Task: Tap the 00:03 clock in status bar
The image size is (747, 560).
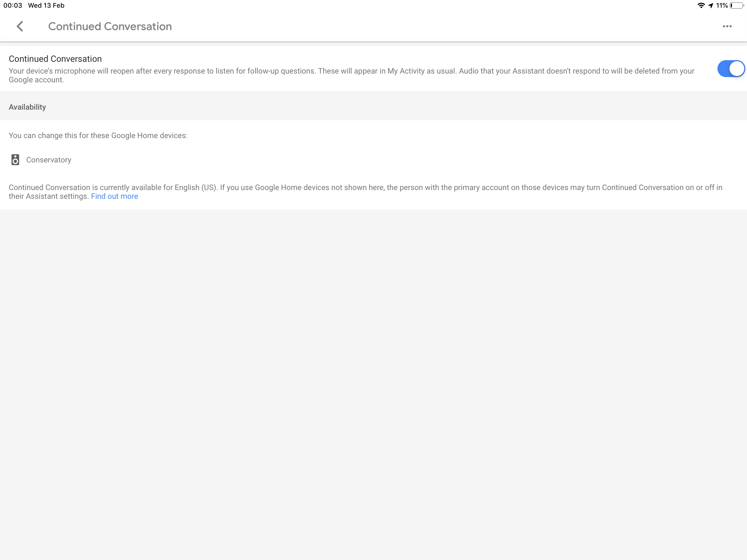Action: click(13, 5)
